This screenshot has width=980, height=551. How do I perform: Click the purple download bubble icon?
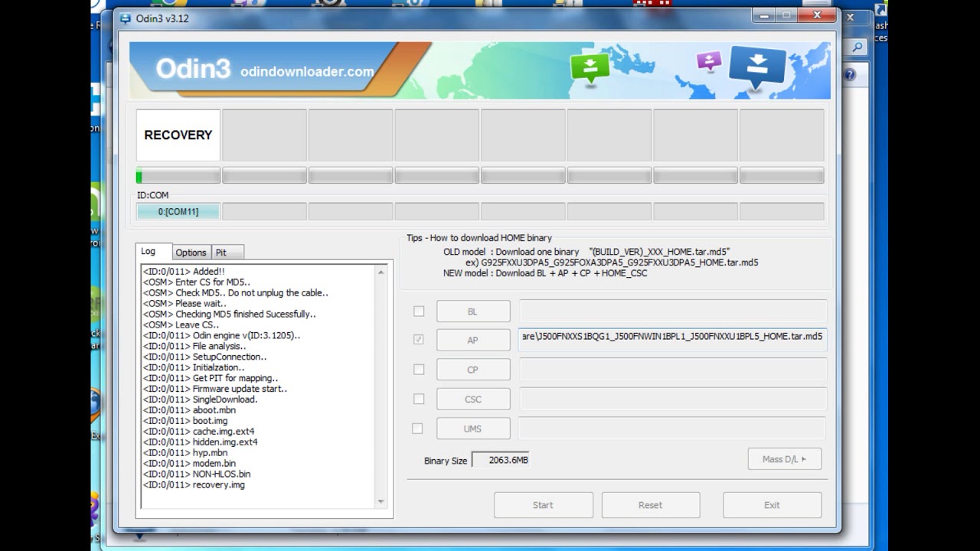pyautogui.click(x=709, y=61)
